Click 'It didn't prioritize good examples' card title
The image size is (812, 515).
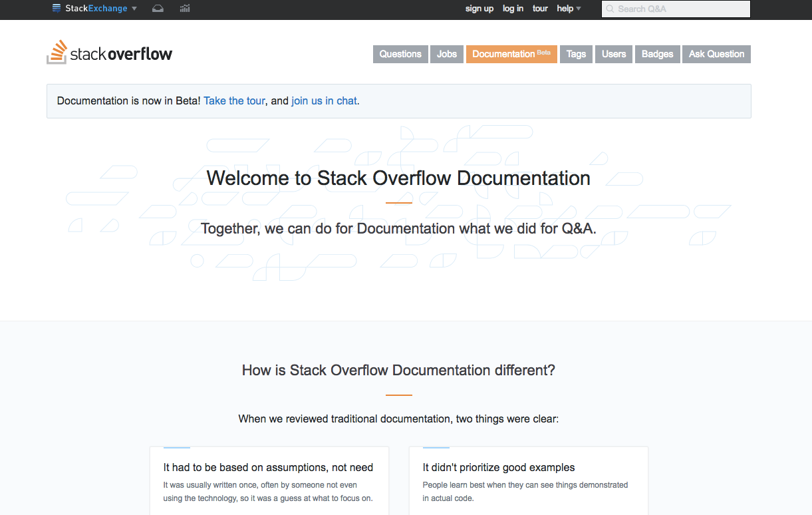tap(499, 468)
